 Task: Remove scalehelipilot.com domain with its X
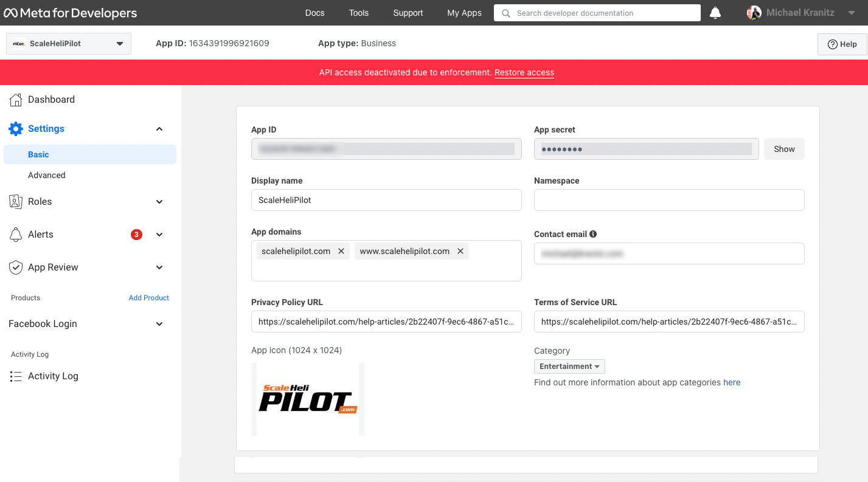pyautogui.click(x=341, y=251)
